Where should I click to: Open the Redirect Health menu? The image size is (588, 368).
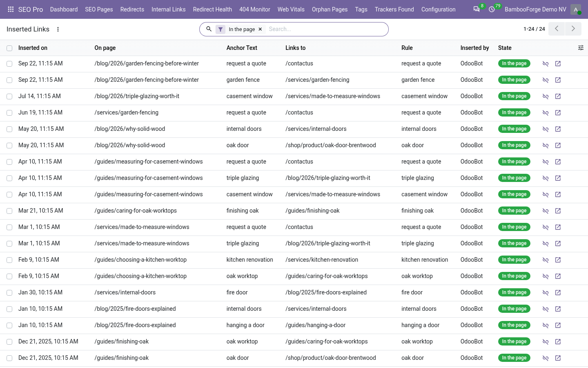[212, 9]
